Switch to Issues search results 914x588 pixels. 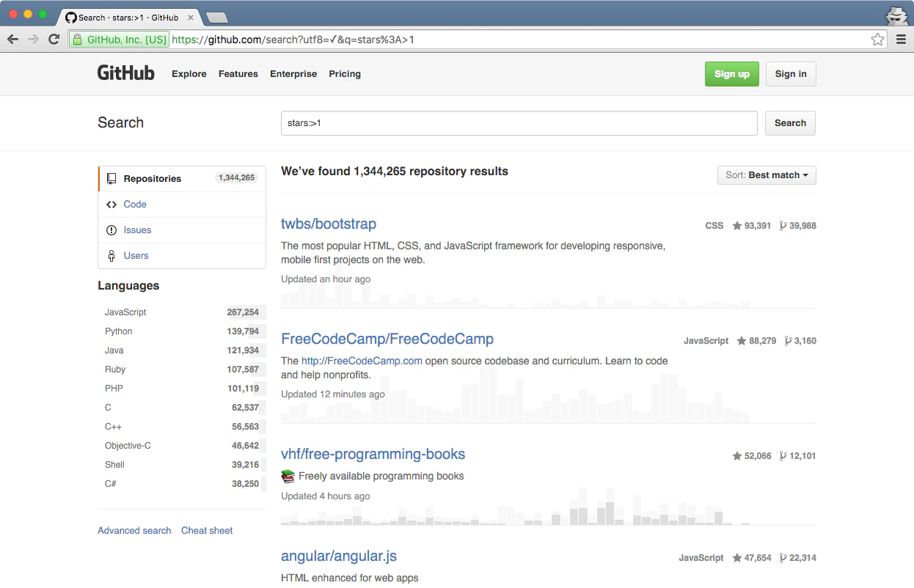tap(182, 230)
